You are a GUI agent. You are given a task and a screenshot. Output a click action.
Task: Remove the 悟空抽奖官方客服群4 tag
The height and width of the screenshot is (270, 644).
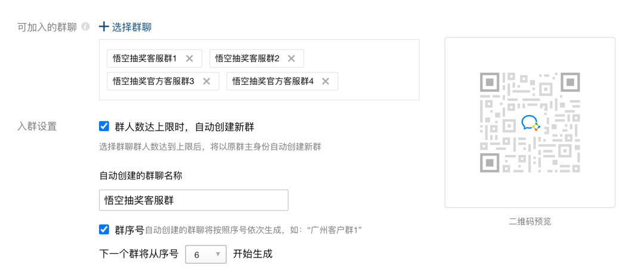coord(326,81)
